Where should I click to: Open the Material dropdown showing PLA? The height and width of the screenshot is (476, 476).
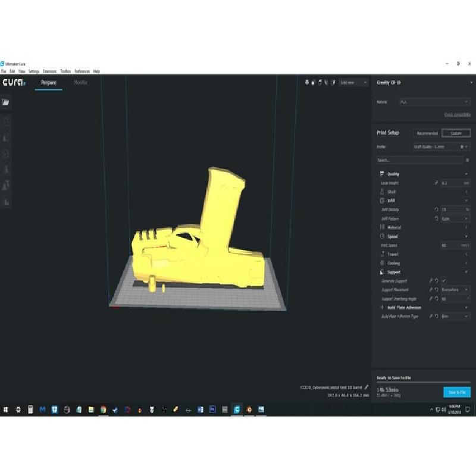tap(434, 102)
